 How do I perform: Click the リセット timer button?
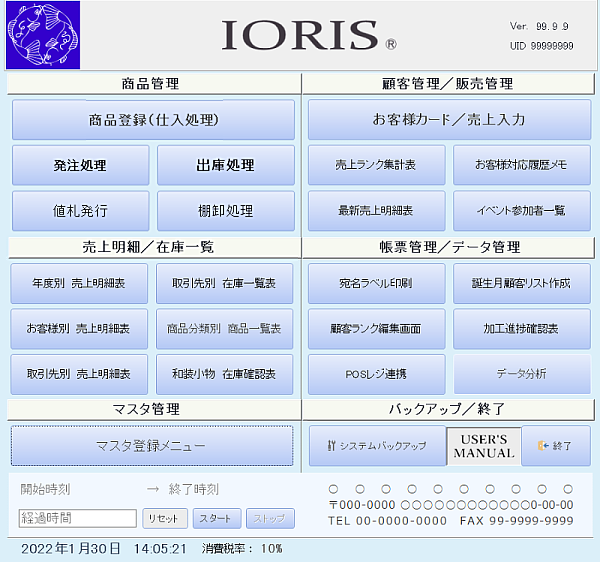click(x=165, y=519)
